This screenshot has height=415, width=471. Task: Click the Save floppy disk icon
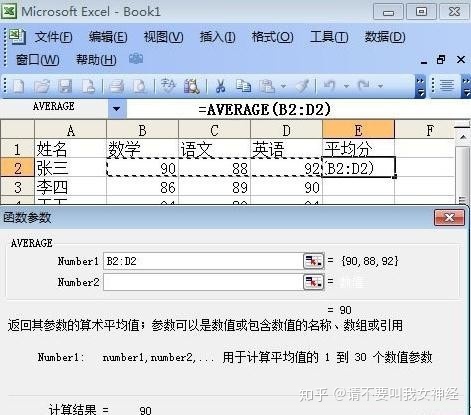coord(65,86)
